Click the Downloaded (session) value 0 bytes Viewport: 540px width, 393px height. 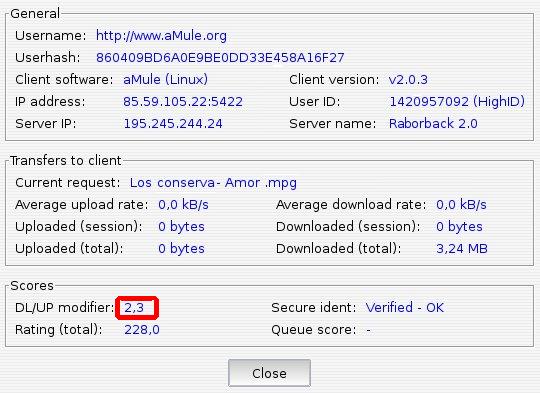[459, 227]
